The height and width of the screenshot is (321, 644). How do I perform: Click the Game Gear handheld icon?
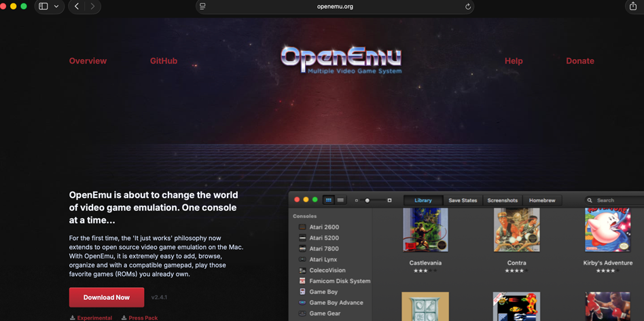[x=302, y=314]
